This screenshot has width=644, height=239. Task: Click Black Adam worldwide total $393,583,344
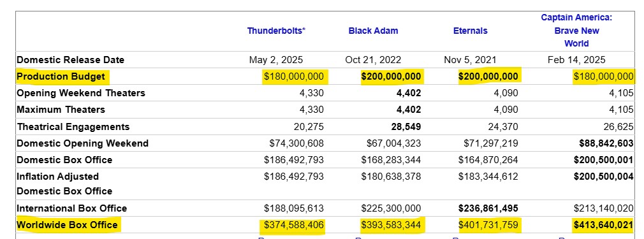point(391,224)
